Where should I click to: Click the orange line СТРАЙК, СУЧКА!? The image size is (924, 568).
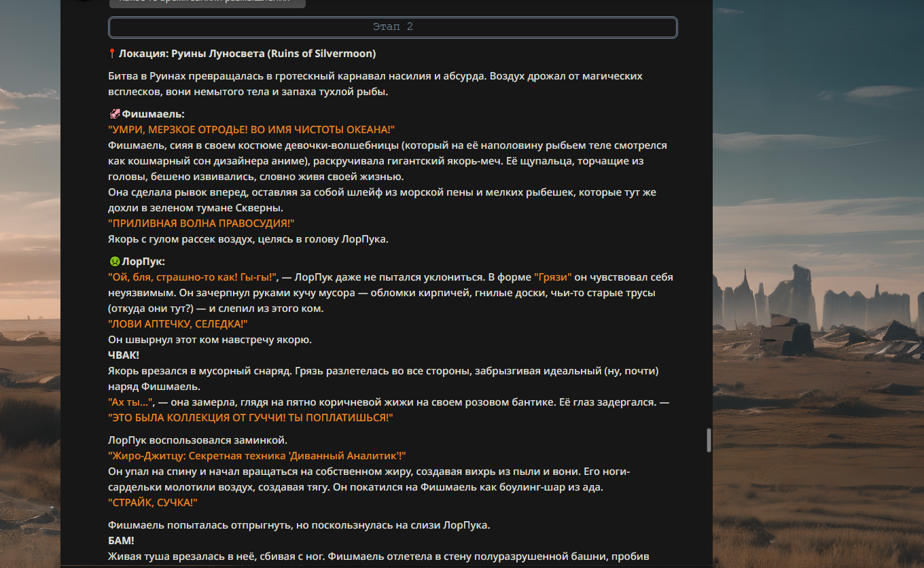(x=153, y=503)
